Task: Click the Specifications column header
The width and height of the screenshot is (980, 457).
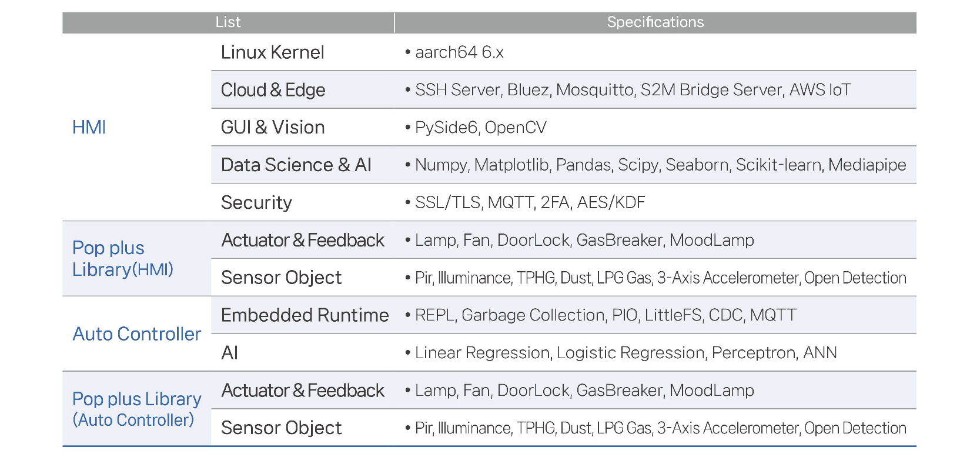Action: (655, 22)
